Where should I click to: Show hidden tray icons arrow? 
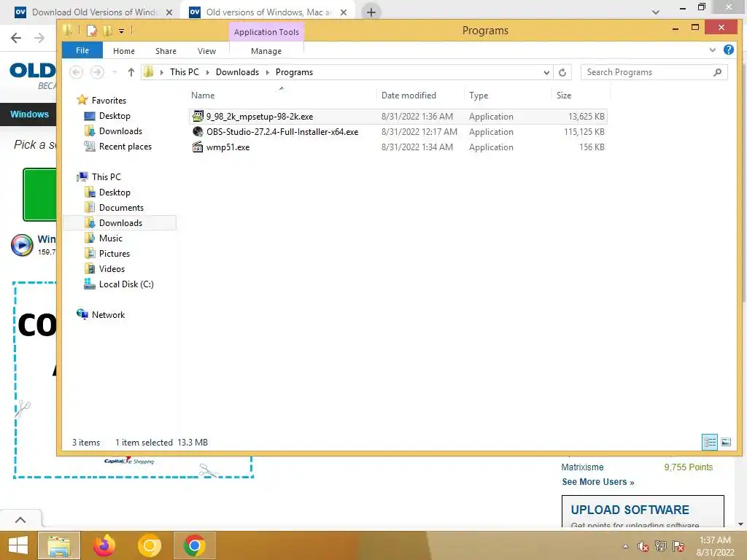pyautogui.click(x=625, y=546)
